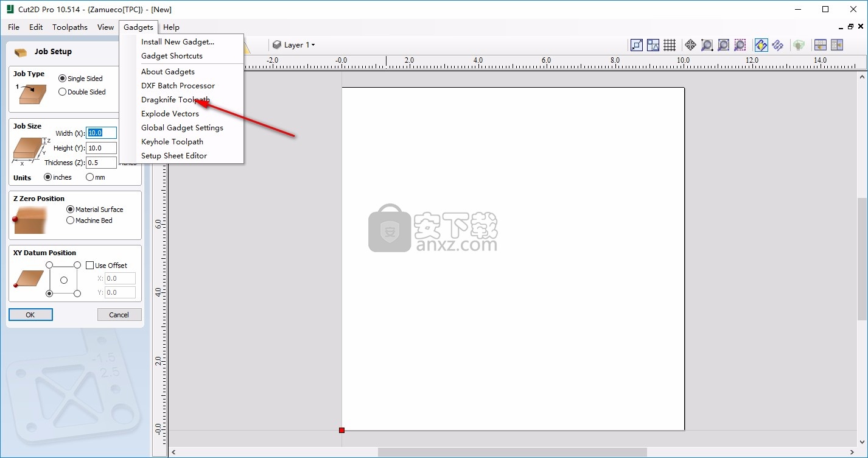The height and width of the screenshot is (458, 868).
Task: Close the Gadgets menu header
Action: [138, 27]
